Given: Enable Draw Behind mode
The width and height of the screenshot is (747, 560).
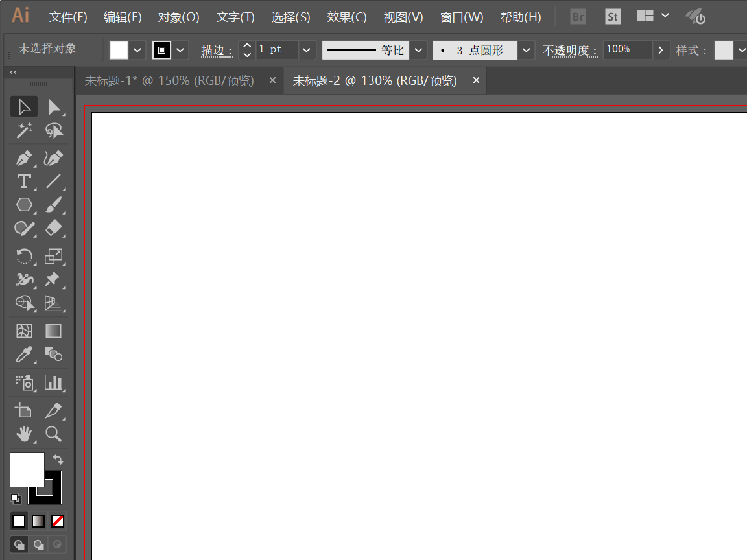Looking at the screenshot, I should pos(38,544).
